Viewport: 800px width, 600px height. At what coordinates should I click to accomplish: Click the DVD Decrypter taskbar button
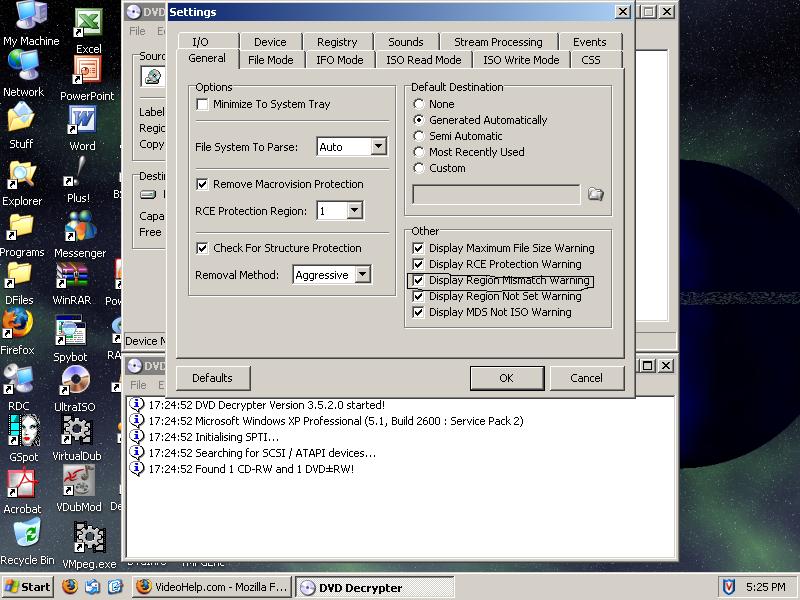click(375, 588)
